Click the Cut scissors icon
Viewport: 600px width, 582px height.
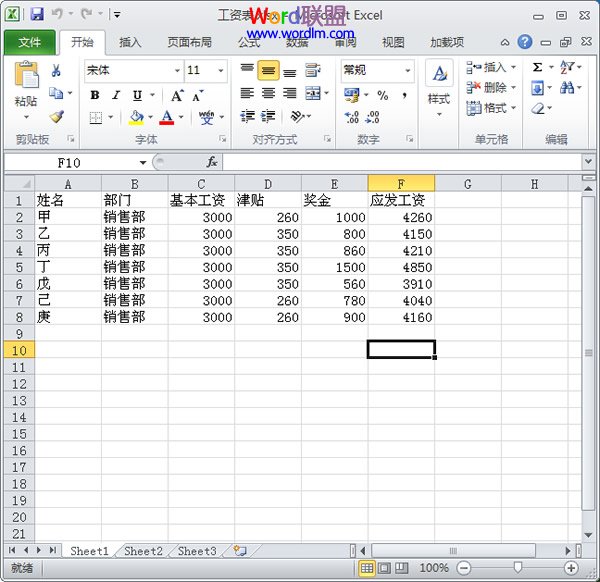(x=56, y=71)
